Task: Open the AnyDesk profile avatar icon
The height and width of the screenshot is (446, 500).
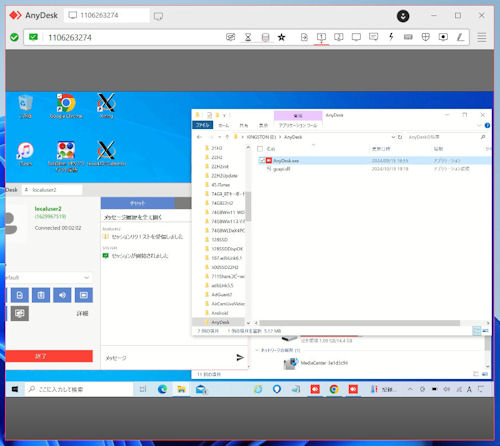Action: (x=403, y=16)
